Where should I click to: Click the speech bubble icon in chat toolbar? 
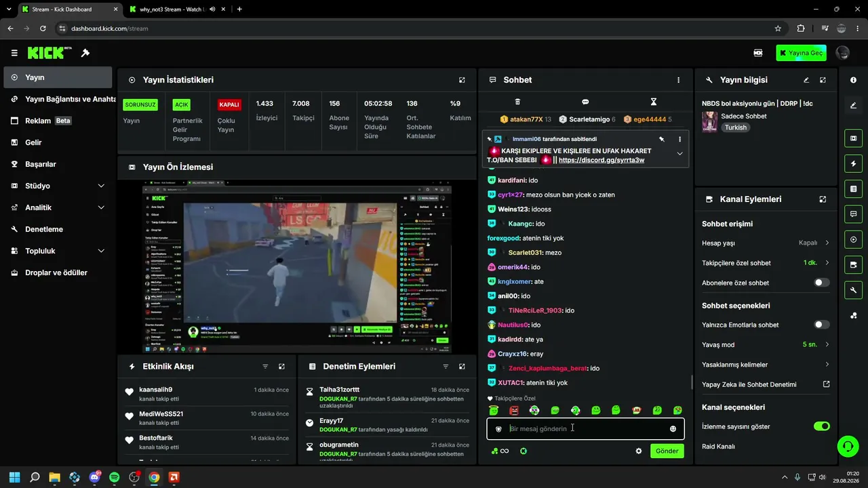pyautogui.click(x=585, y=102)
